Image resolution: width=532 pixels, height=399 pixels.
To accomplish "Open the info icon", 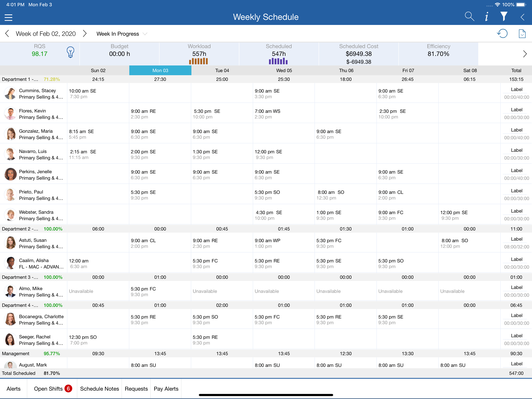I will coord(487,17).
